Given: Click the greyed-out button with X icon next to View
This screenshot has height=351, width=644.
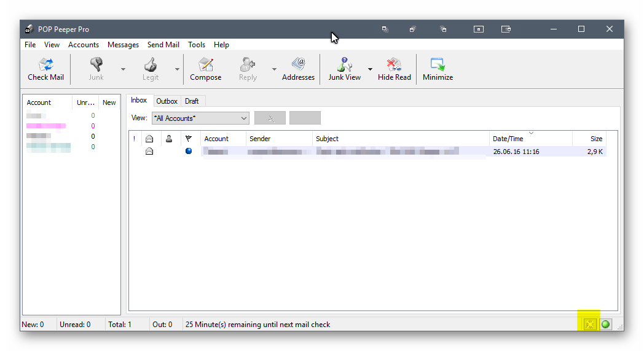Looking at the screenshot, I should pos(270,118).
